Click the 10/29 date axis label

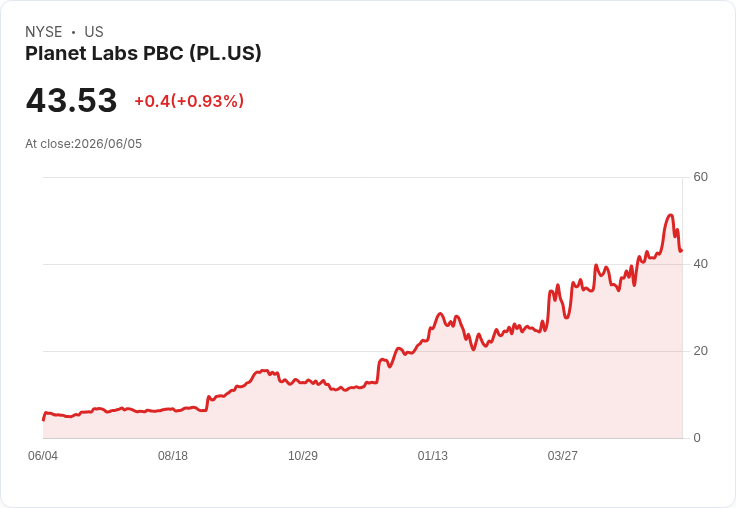pyautogui.click(x=303, y=455)
